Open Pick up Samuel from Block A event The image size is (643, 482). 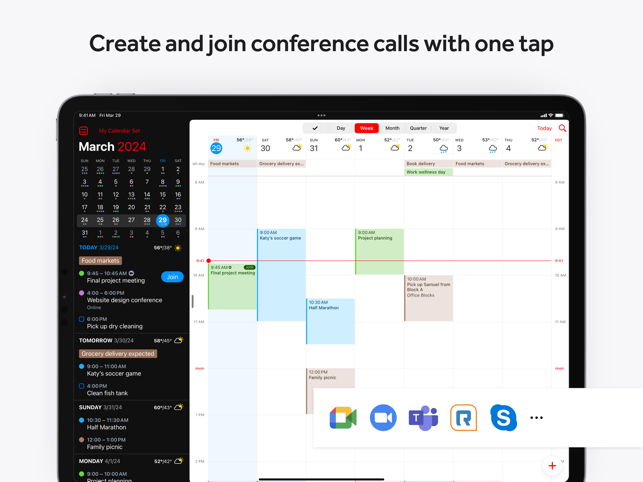(x=429, y=298)
